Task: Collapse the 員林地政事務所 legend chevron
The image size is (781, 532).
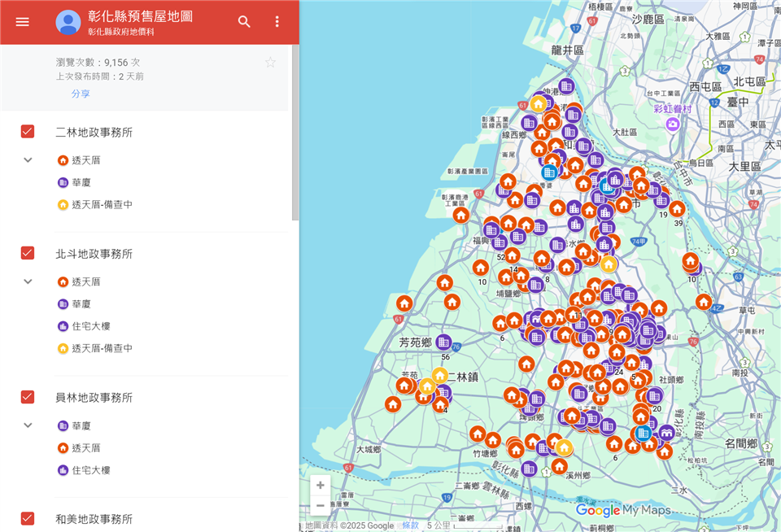Action: tap(28, 425)
